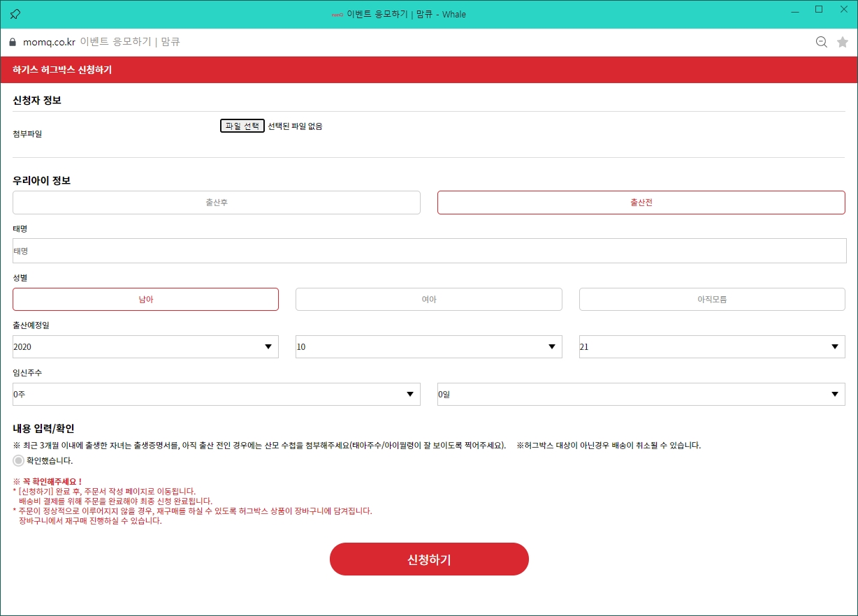The image size is (858, 616).
Task: Close the Whale browser window
Action: pos(843,10)
